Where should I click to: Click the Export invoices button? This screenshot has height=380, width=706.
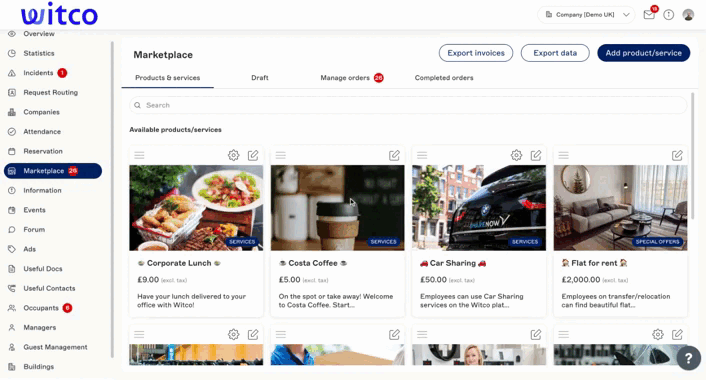pyautogui.click(x=476, y=53)
